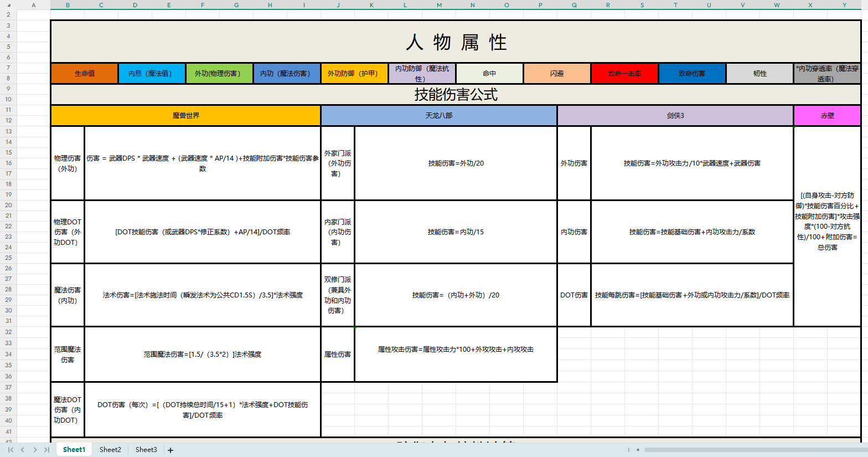Click the horizontal scrollbar left arrow
Screen dimensions: 868x457
pyautogui.click(x=638, y=450)
